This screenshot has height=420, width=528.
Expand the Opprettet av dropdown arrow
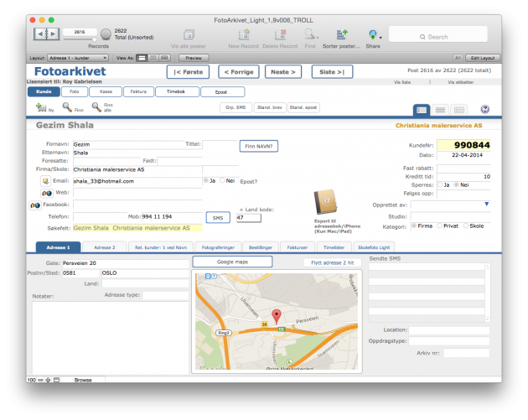coord(487,204)
